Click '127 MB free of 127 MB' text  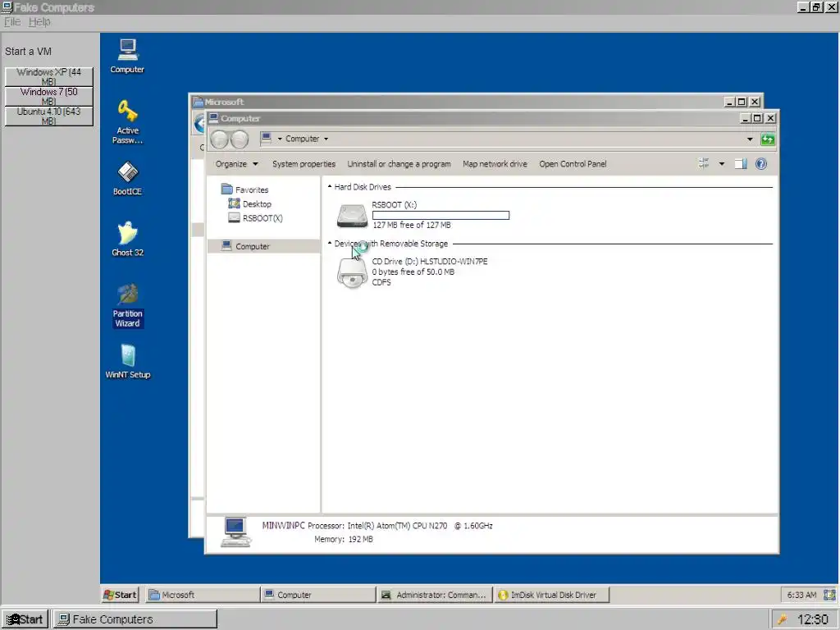412,225
